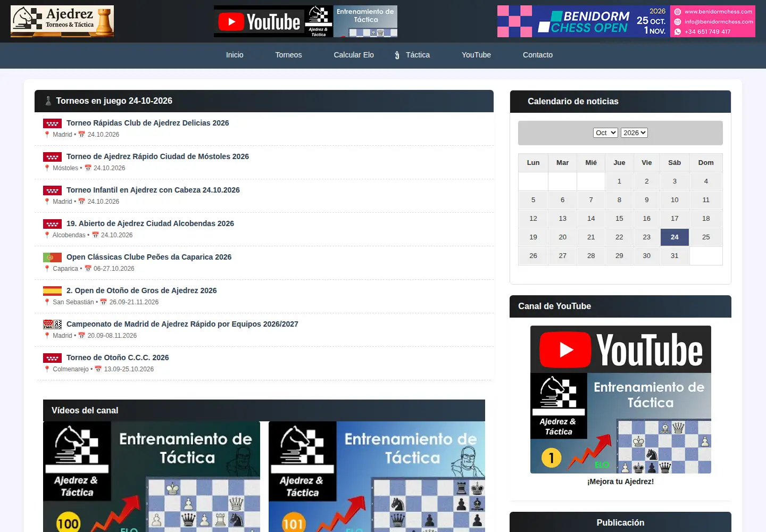The image size is (766, 532).
Task: Open the calendar month dropdown showing Oct
Action: tap(605, 132)
